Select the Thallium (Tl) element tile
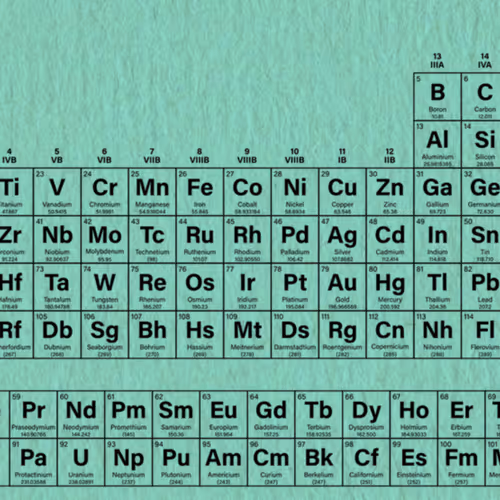The width and height of the screenshot is (500, 500). pyautogui.click(x=438, y=287)
